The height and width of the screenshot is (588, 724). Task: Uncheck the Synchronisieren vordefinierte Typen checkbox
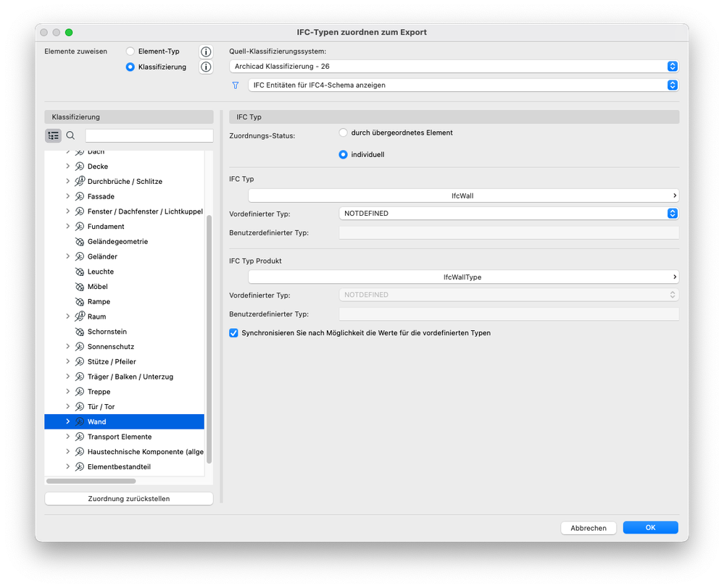[x=233, y=333]
